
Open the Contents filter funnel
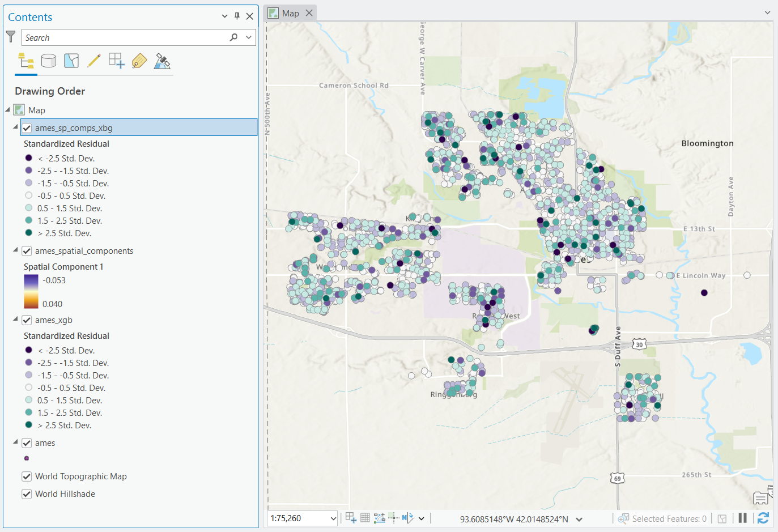(10, 36)
